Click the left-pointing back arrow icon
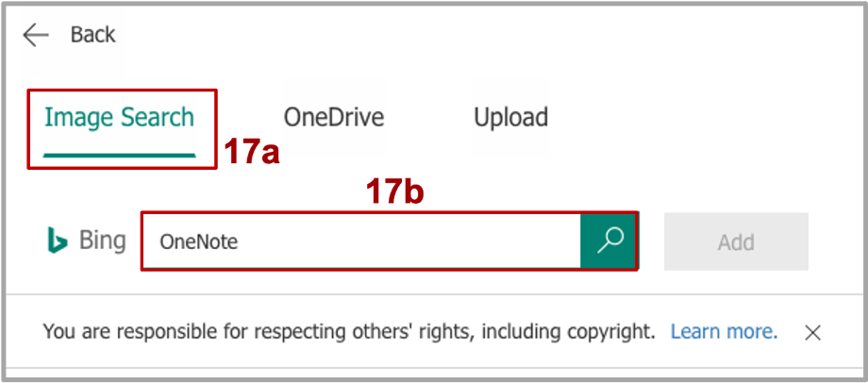 (36, 36)
